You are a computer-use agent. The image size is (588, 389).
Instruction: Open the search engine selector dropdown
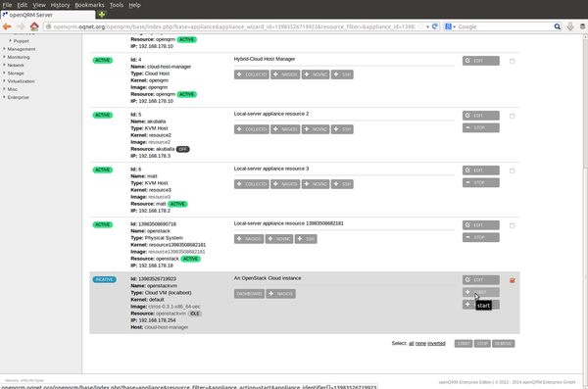(x=450, y=26)
